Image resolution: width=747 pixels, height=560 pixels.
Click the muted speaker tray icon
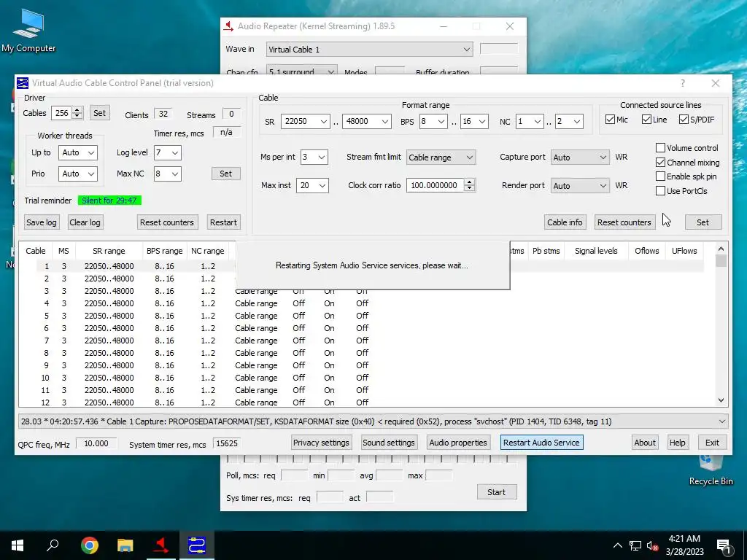tap(652, 545)
